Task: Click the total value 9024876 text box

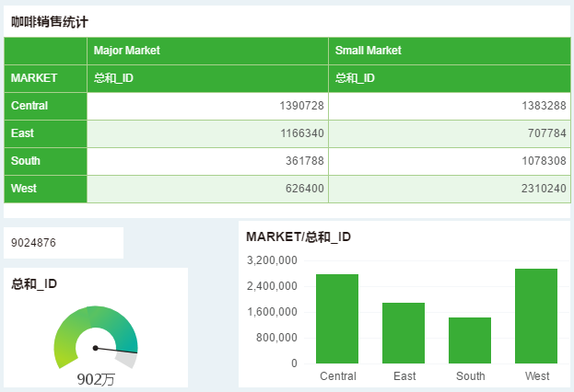Action: (x=64, y=244)
